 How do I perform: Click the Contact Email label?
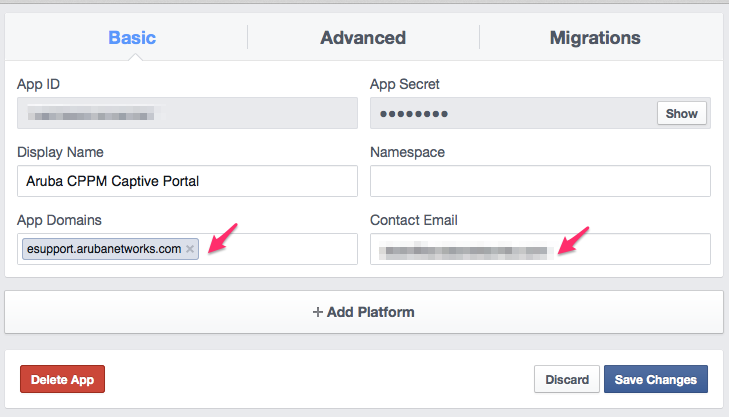(x=414, y=220)
